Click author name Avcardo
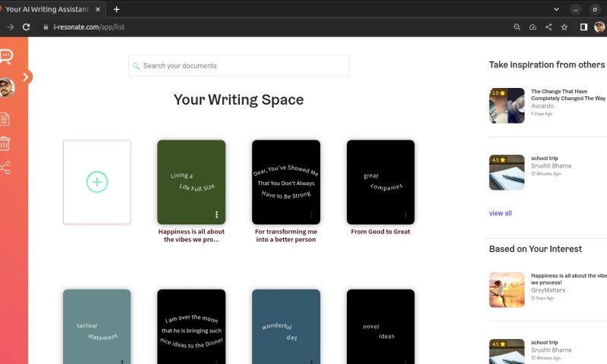Viewport: 607px width, 364px height. point(542,106)
